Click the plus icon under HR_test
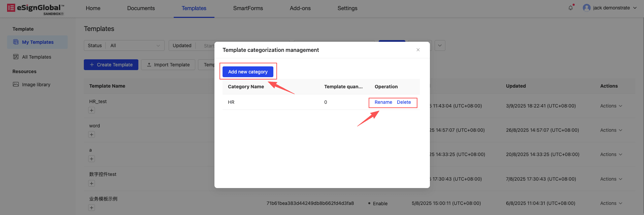 (92, 110)
